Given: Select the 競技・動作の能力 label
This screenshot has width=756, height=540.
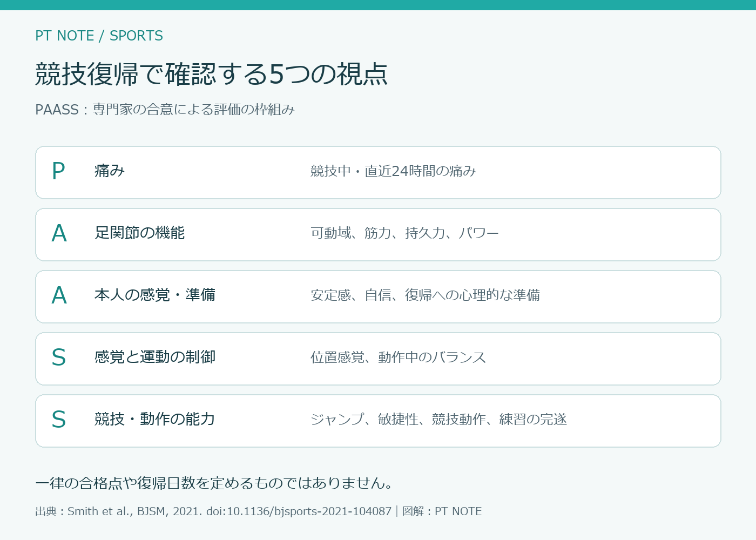Looking at the screenshot, I should click(x=155, y=420).
